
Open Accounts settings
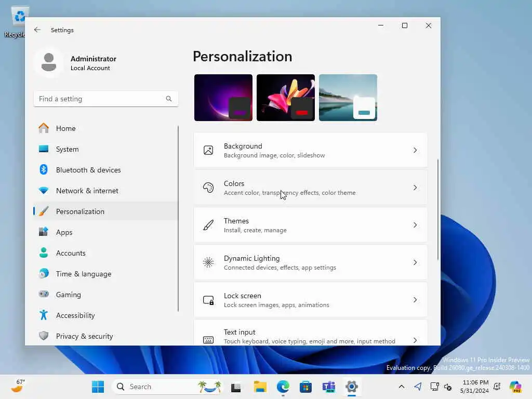click(x=106, y=253)
